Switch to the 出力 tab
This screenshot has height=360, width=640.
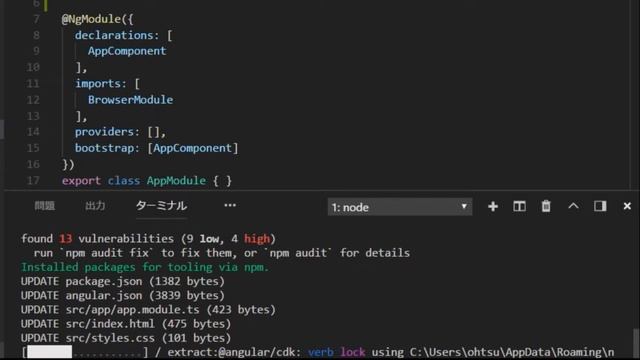click(x=95, y=206)
